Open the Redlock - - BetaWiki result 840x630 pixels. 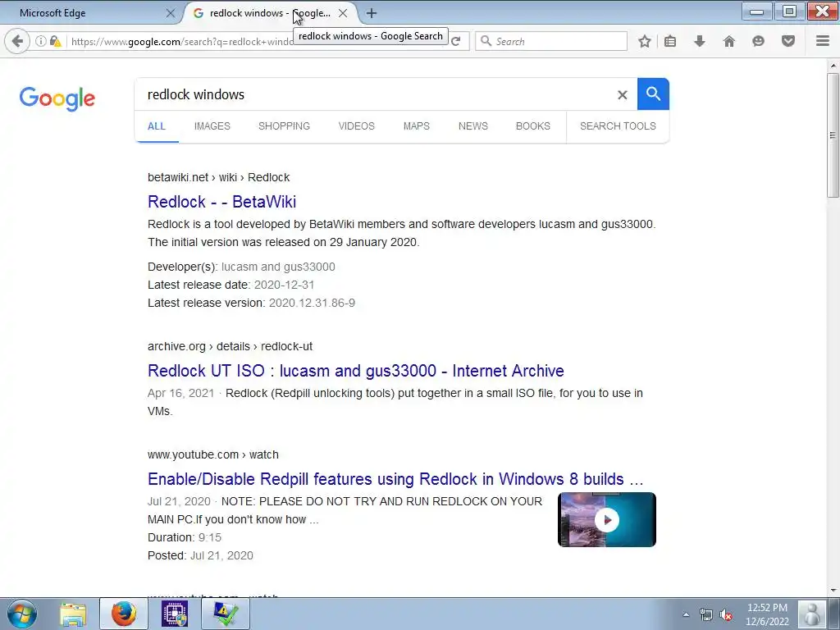click(x=221, y=202)
